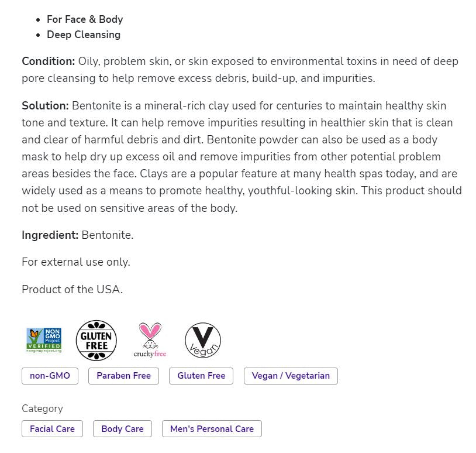Screen dimensions: 476x453
Task: Select the circular Gluten Free seal
Action: click(x=95, y=340)
